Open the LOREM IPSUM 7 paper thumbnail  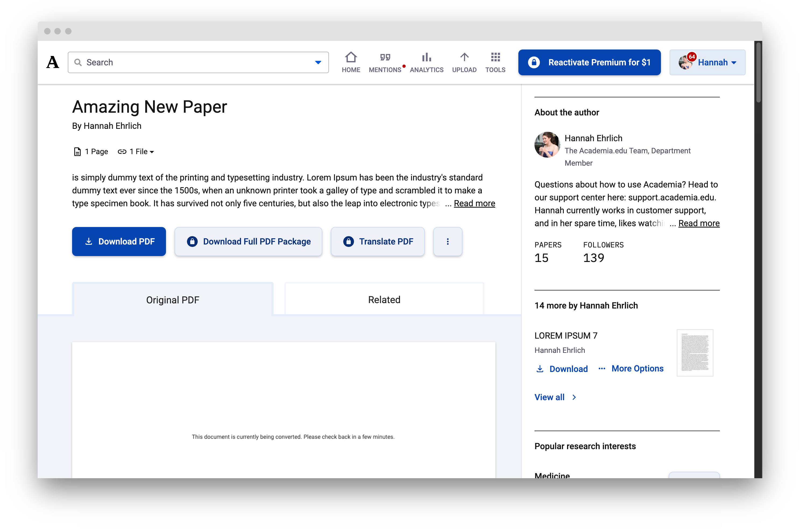pos(695,353)
